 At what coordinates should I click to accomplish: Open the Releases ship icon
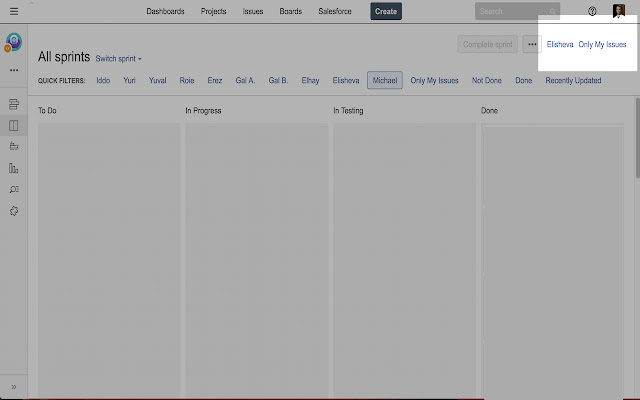coord(13,146)
